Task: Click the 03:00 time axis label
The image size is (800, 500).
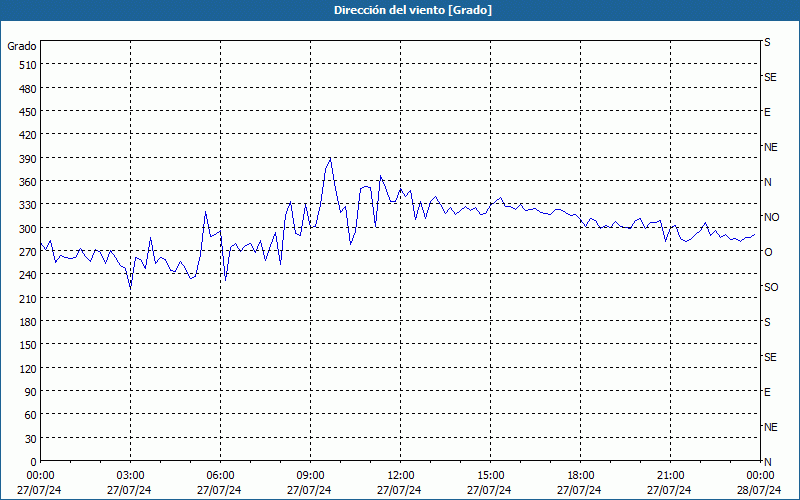Action: [130, 476]
